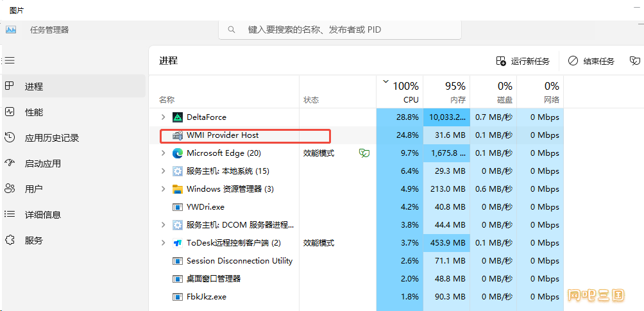Click the 桌面窗口管理器 process icon

178,278
